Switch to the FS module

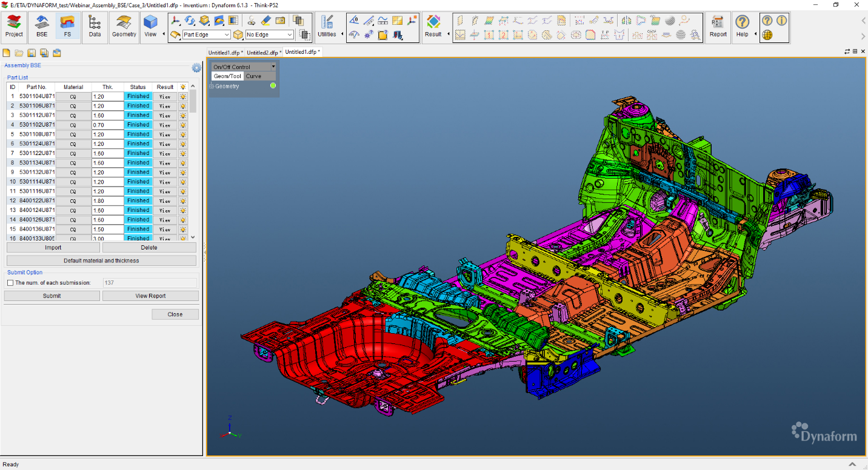point(68,27)
